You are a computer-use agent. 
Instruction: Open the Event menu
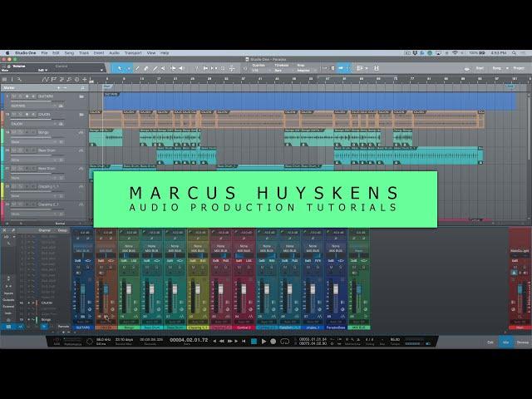99,53
